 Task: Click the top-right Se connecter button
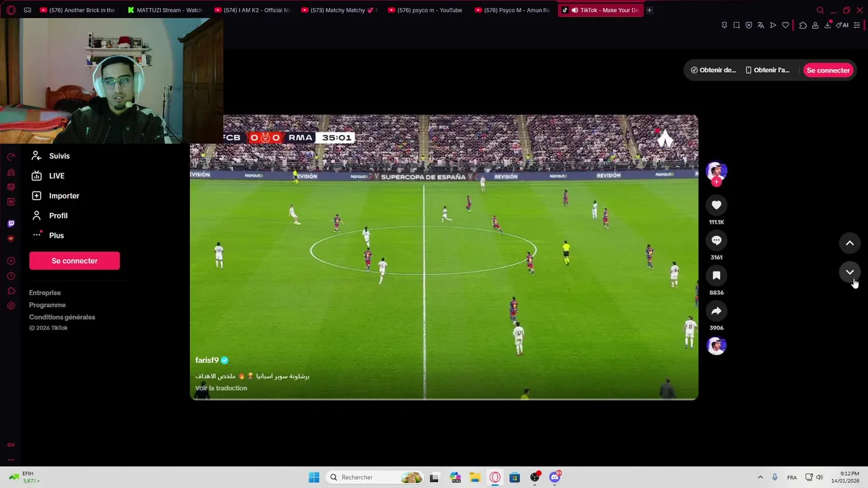(x=827, y=70)
